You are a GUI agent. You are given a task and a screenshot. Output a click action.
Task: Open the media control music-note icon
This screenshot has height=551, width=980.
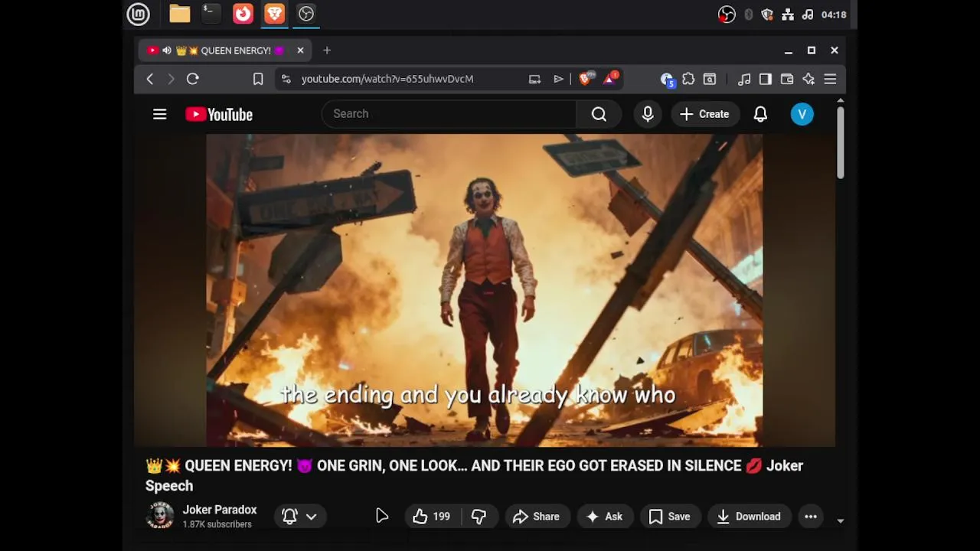744,79
